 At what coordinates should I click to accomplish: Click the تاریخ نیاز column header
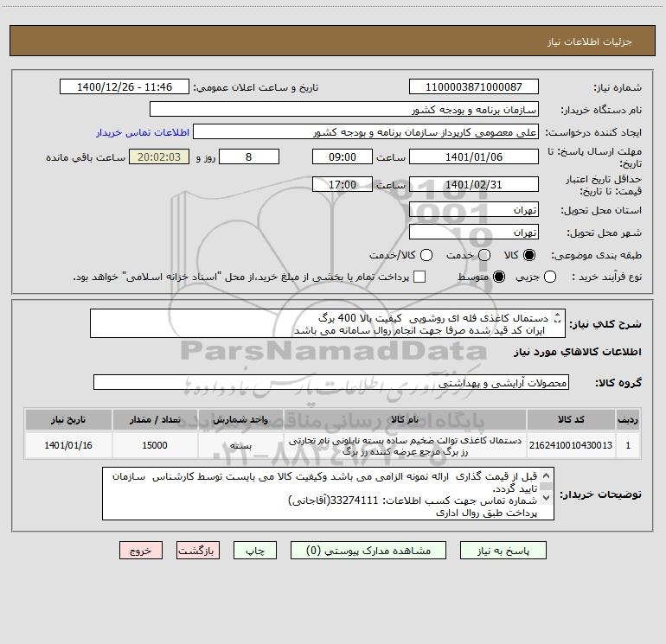point(68,419)
